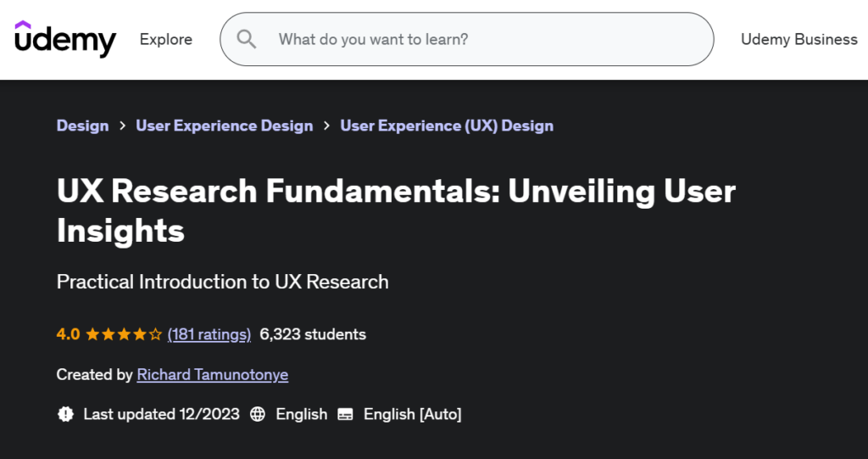Screen dimensions: 868x459
Task: Click the 'English [Auto]' caption text
Action: 413,414
